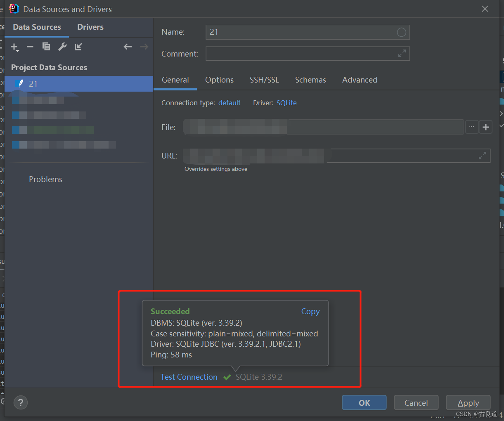This screenshot has height=421, width=504.
Task: Select data source '21' in the list
Action: 79,84
